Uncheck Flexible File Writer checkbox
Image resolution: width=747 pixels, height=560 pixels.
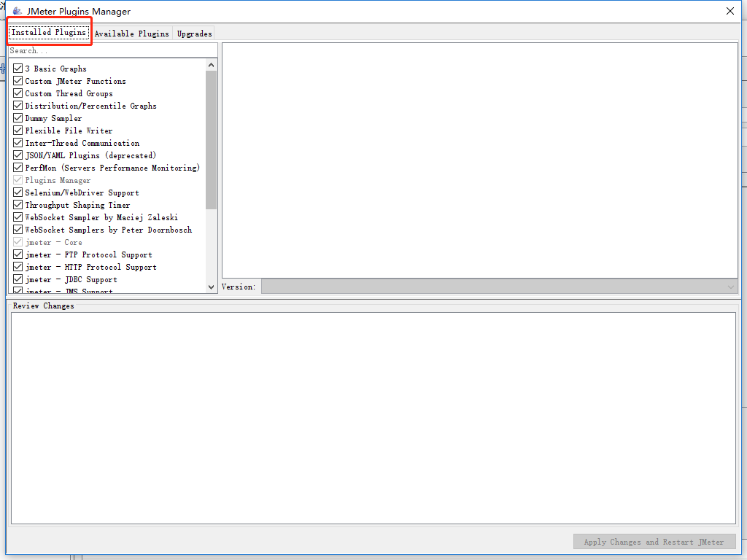[x=18, y=130]
